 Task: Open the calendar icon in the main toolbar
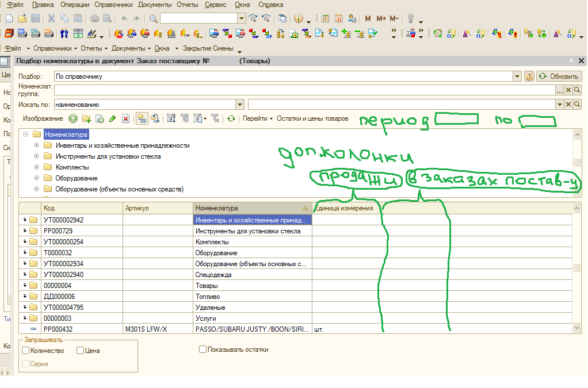pyautogui.click(x=339, y=18)
